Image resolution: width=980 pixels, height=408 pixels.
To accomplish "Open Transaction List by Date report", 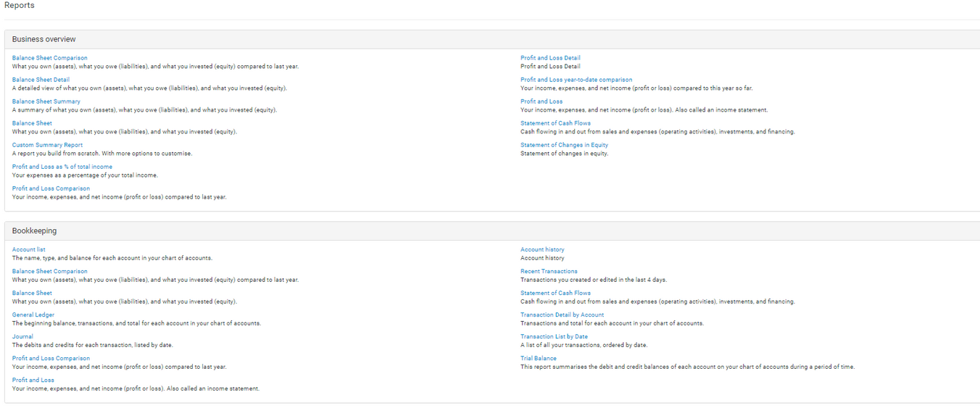I will pos(554,336).
